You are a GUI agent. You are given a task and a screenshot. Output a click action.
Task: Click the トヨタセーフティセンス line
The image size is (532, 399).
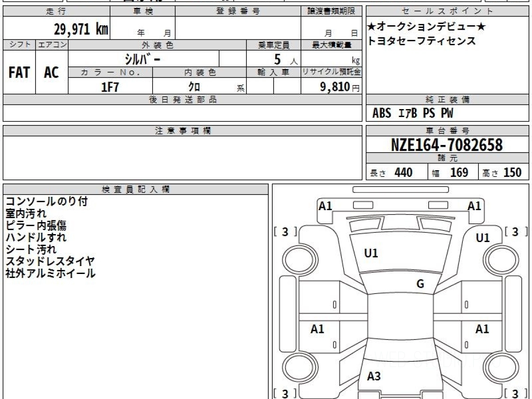click(x=421, y=41)
